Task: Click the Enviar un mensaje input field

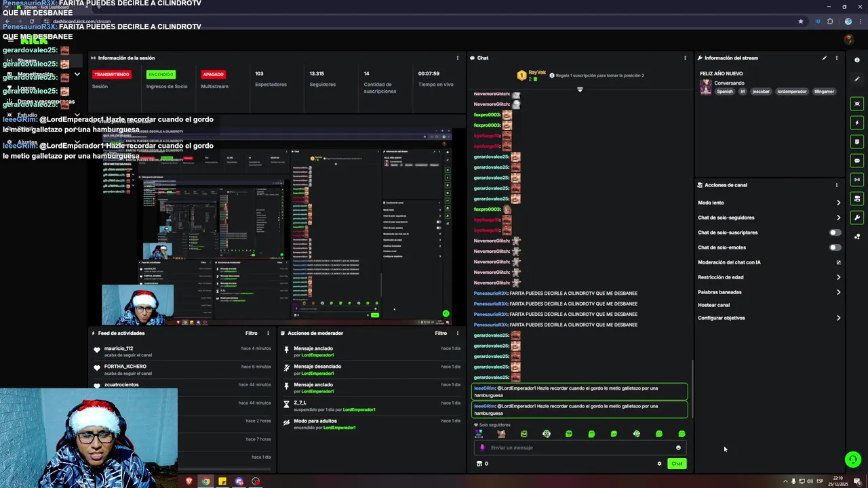Action: pos(580,447)
